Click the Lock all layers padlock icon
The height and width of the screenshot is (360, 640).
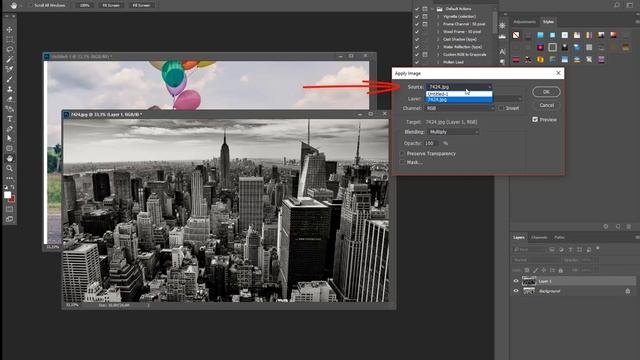560,270
